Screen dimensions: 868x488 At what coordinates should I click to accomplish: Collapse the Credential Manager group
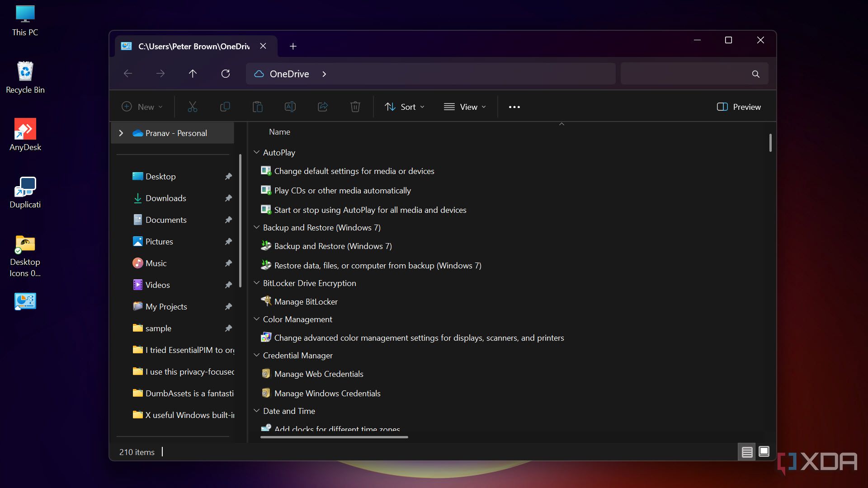click(x=256, y=356)
